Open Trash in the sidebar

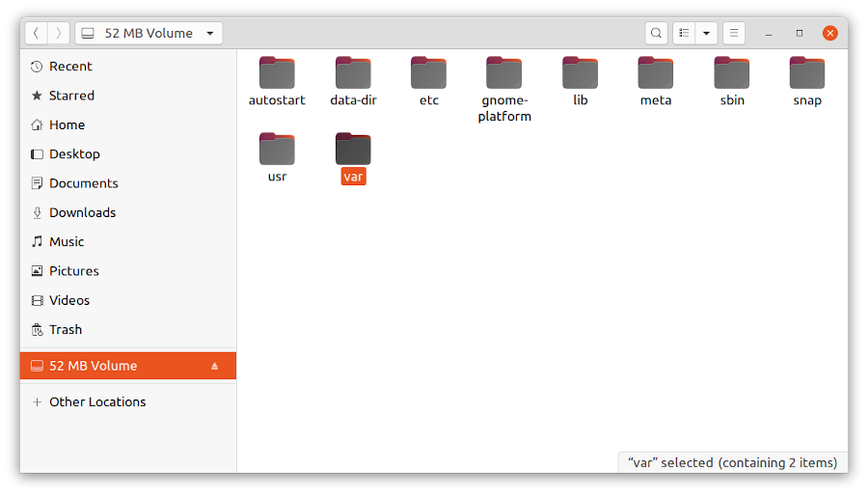[x=128, y=330]
